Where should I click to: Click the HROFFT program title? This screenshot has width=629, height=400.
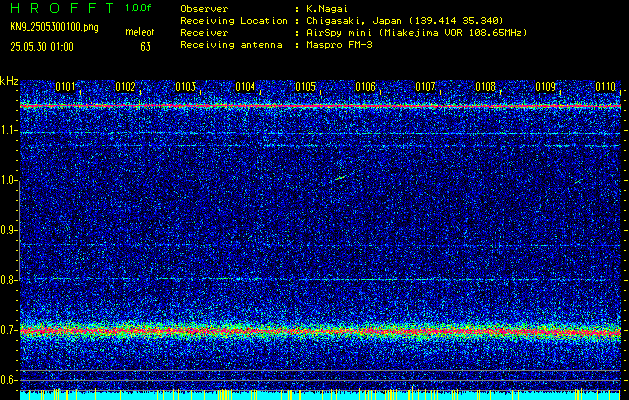62,8
